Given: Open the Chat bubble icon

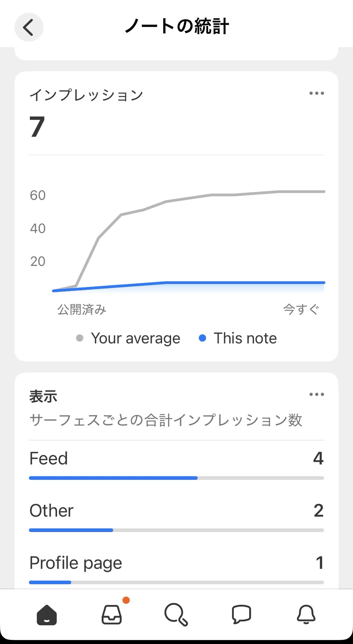Looking at the screenshot, I should (241, 614).
